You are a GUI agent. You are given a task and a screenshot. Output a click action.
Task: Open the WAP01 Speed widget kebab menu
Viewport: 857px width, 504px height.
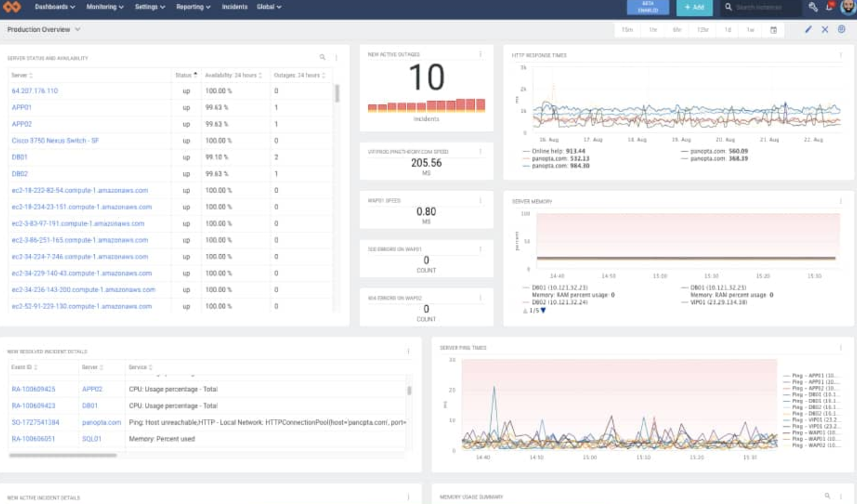tap(481, 201)
